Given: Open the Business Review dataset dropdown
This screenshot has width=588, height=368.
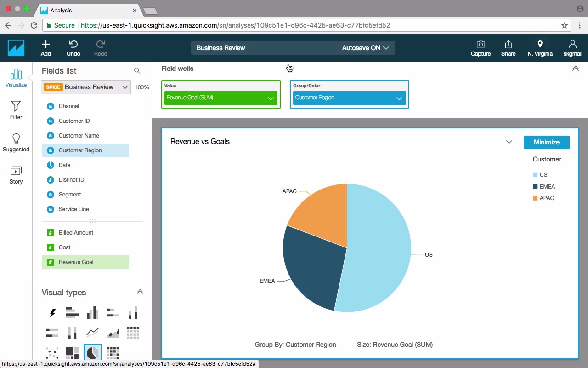Looking at the screenshot, I should [86, 87].
